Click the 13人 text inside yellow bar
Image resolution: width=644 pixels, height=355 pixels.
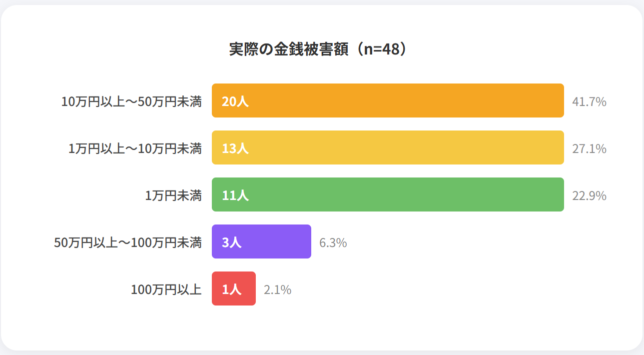click(x=235, y=148)
